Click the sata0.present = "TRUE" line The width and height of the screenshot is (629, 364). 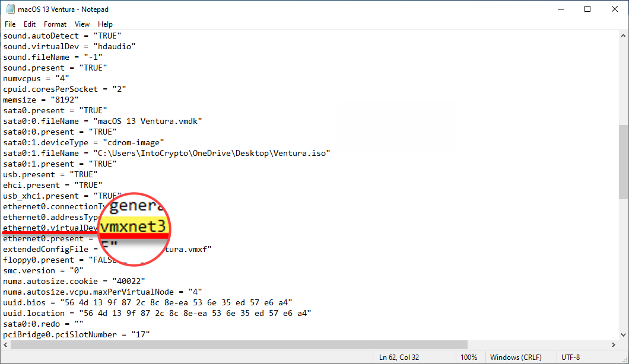tap(55, 111)
